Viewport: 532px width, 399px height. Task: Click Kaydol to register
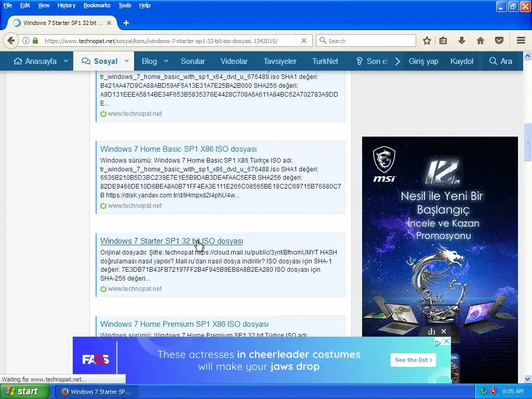(462, 61)
